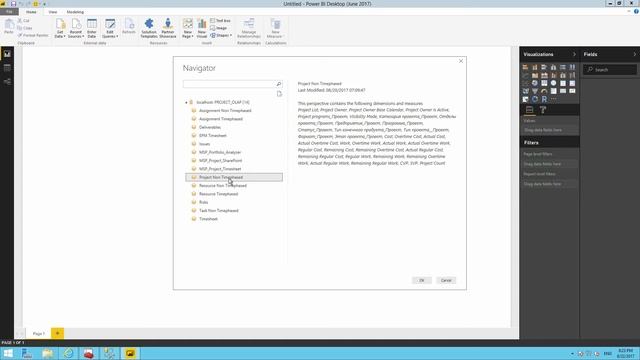The width and height of the screenshot is (640, 360).
Task: Click the Save icon in the title bar
Action: click(13, 4)
